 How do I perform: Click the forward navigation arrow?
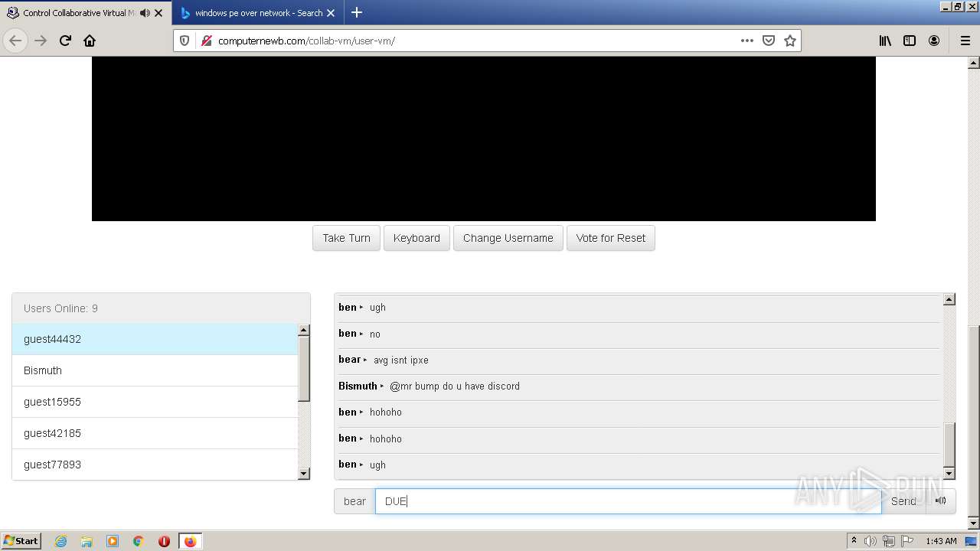(x=41, y=41)
